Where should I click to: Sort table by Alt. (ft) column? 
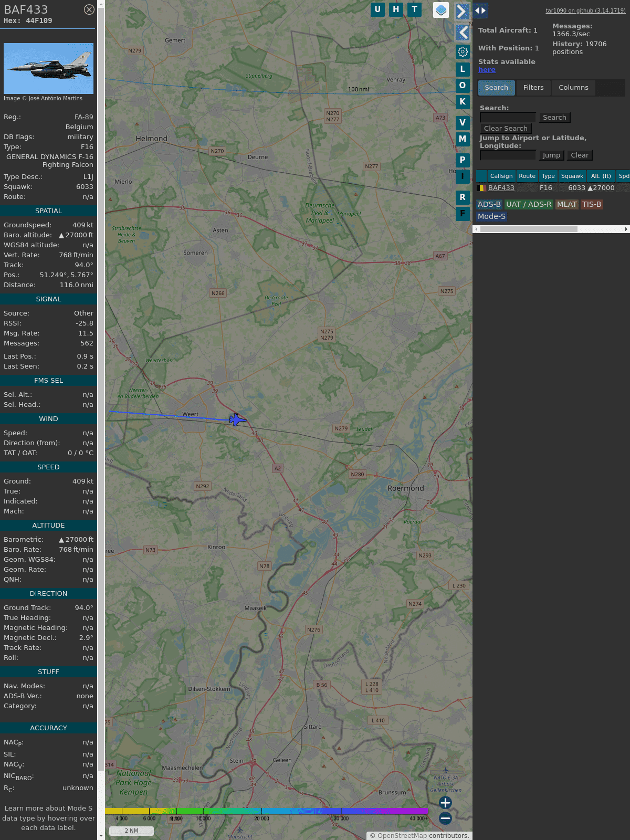[x=601, y=176]
